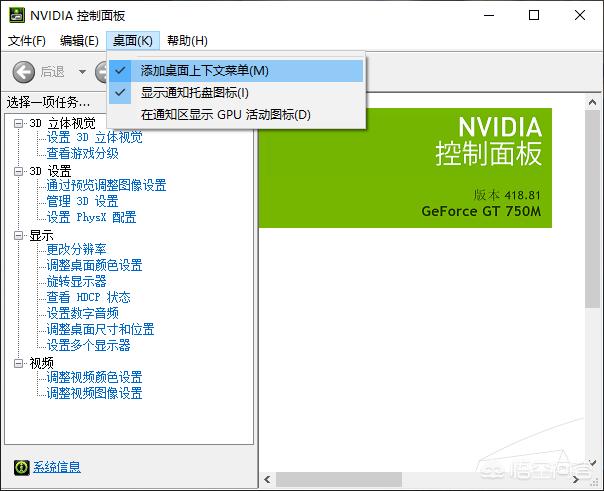Collapse the 视频 tree node

[x=18, y=363]
